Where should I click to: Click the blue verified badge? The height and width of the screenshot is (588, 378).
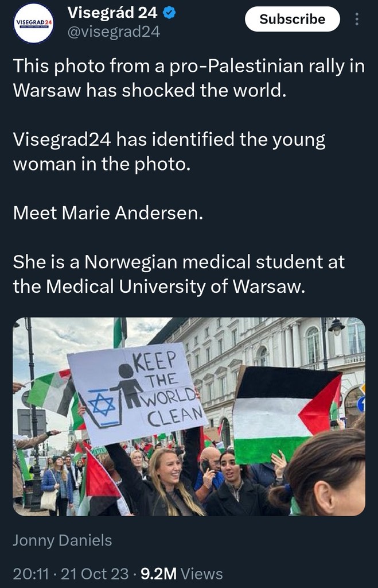click(x=170, y=14)
